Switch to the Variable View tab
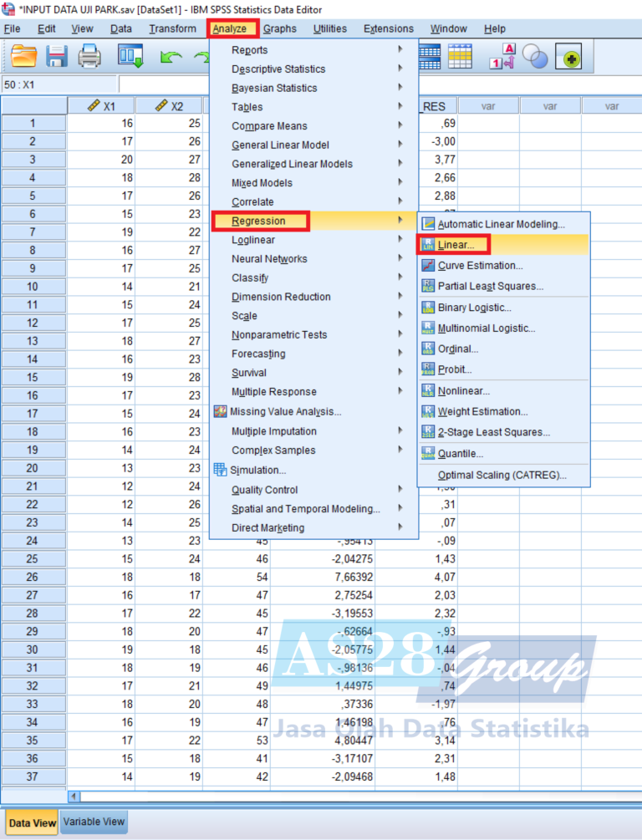This screenshot has height=840, width=642. click(94, 822)
